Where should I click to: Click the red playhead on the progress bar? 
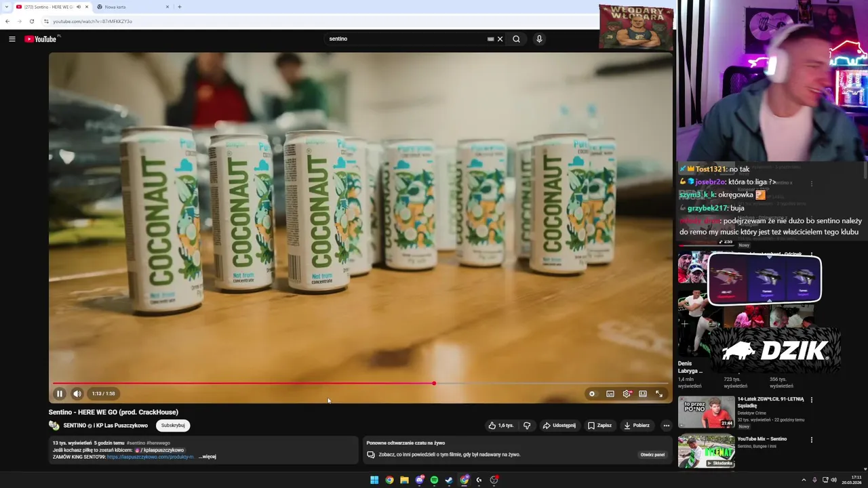click(434, 384)
